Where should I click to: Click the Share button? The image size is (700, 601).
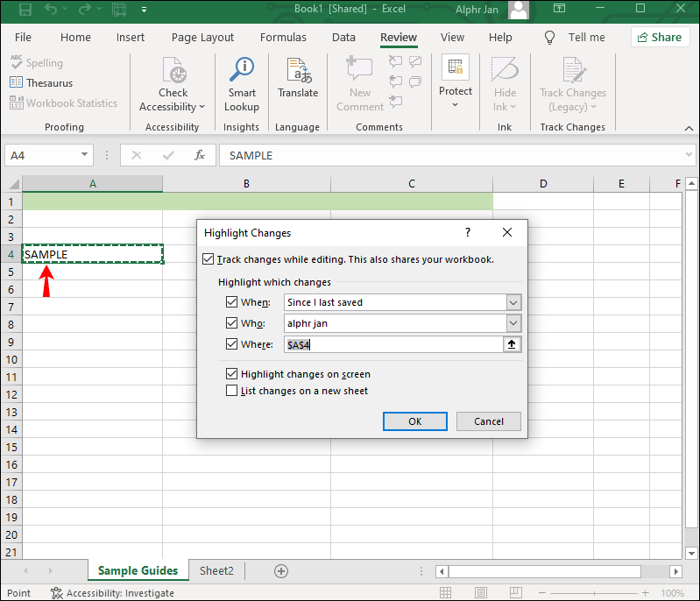pos(660,37)
